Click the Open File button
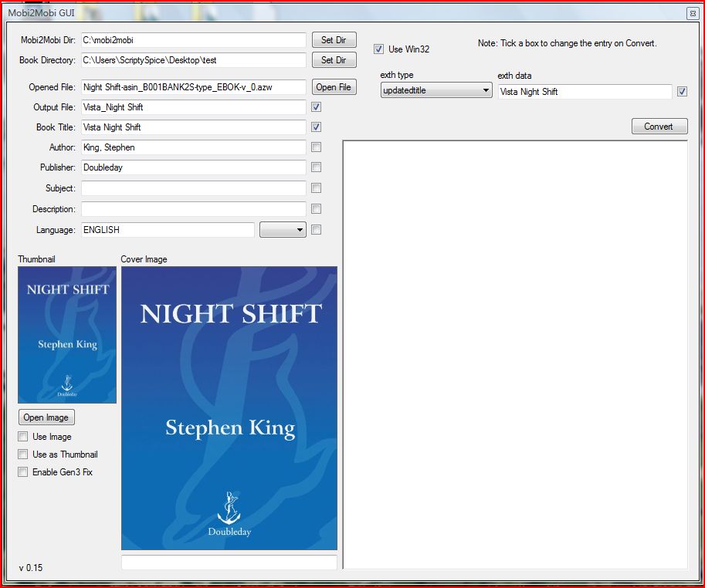Screen dimensions: 705x588 click(x=334, y=87)
